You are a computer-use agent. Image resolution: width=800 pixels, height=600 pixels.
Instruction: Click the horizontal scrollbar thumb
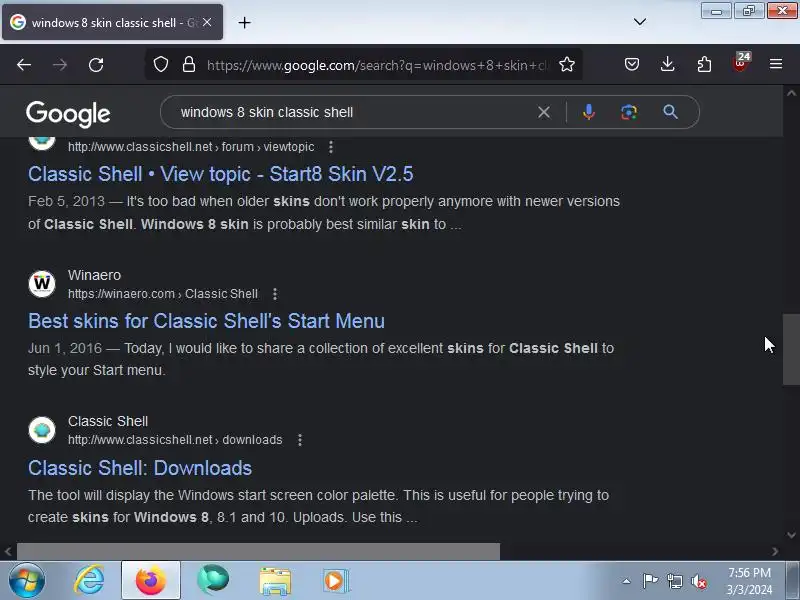[x=258, y=551]
